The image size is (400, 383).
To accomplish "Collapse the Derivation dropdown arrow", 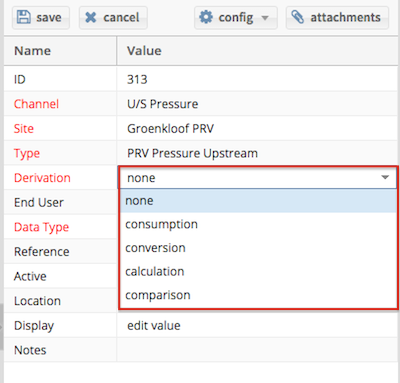I will pos(385,178).
